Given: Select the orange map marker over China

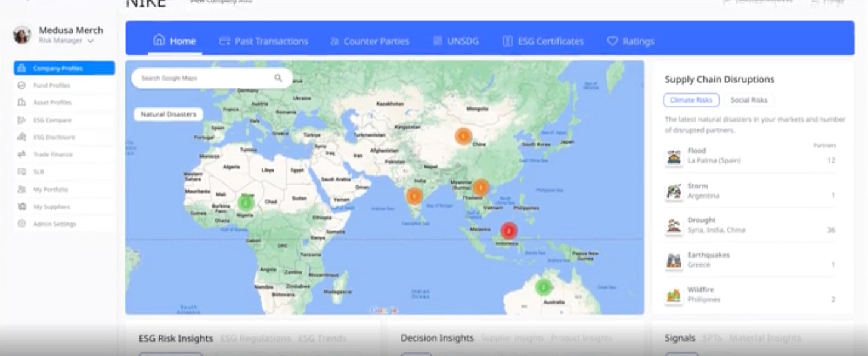Looking at the screenshot, I should tap(463, 137).
